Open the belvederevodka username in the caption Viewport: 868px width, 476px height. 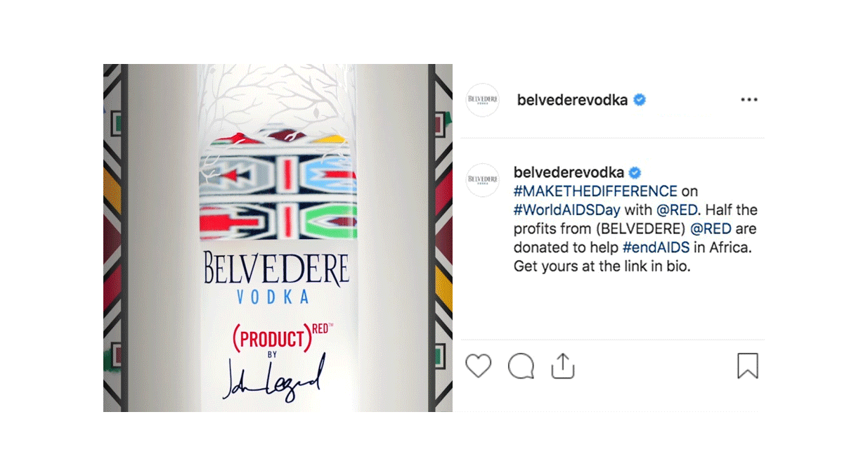coord(569,172)
